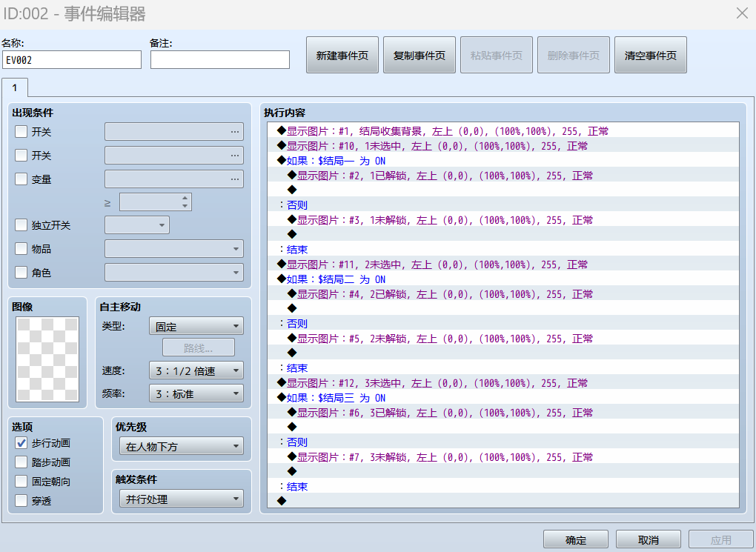This screenshot has height=552, width=756.
Task: Select command 显示图片 #2 1已解锁
Action: coord(503,176)
